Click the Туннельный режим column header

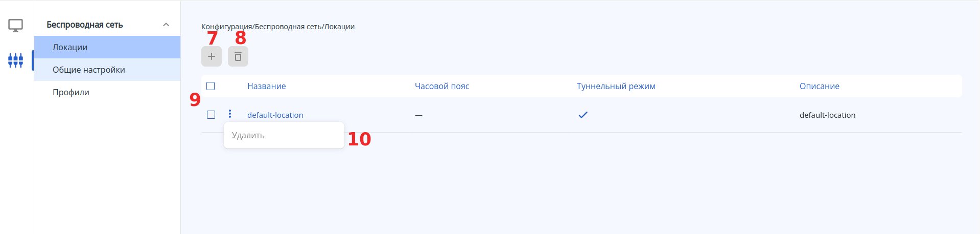pyautogui.click(x=616, y=86)
